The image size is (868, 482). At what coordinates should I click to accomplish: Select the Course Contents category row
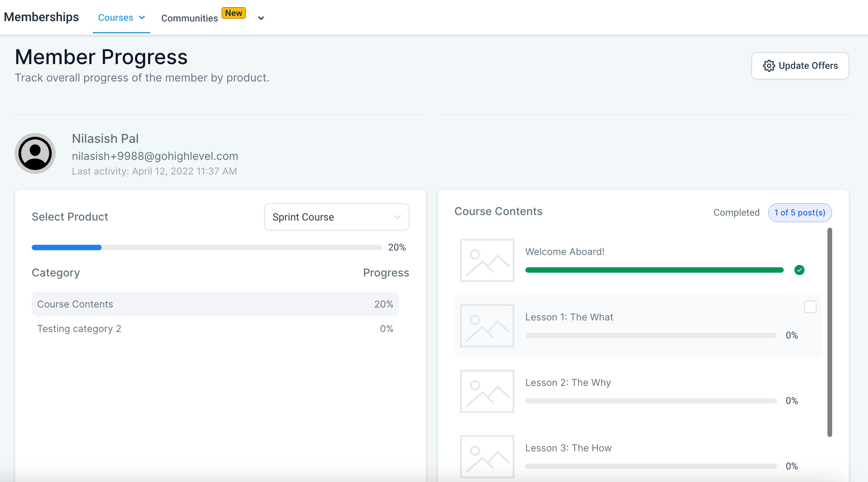click(215, 304)
